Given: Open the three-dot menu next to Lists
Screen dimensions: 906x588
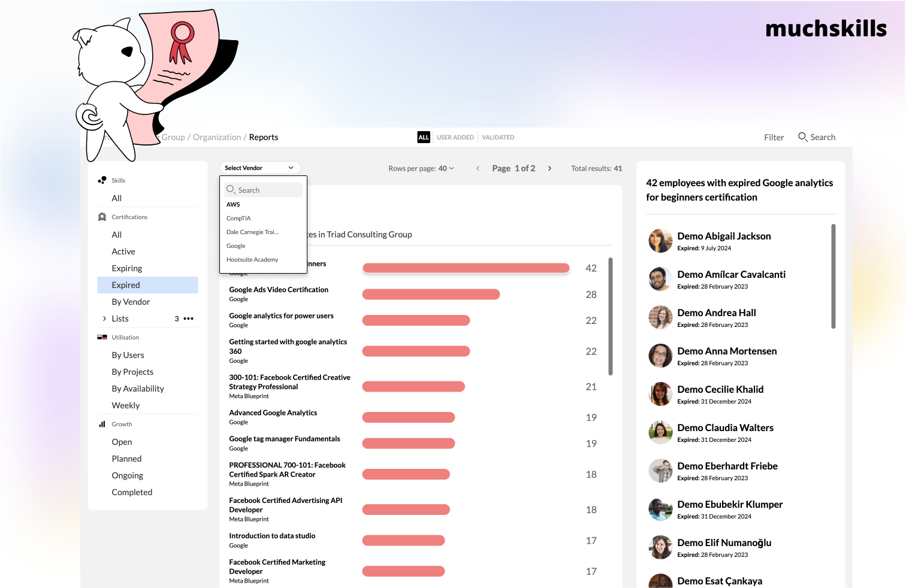Looking at the screenshot, I should tap(189, 318).
